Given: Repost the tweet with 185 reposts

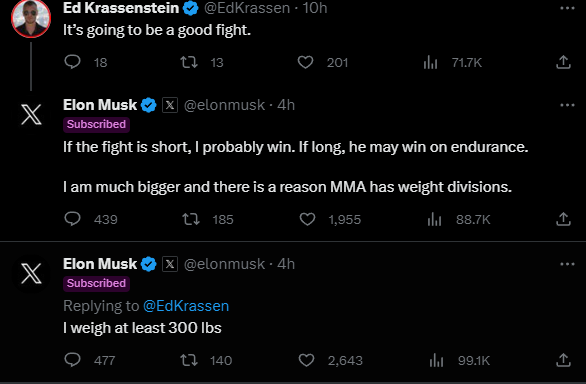Looking at the screenshot, I should (x=191, y=219).
